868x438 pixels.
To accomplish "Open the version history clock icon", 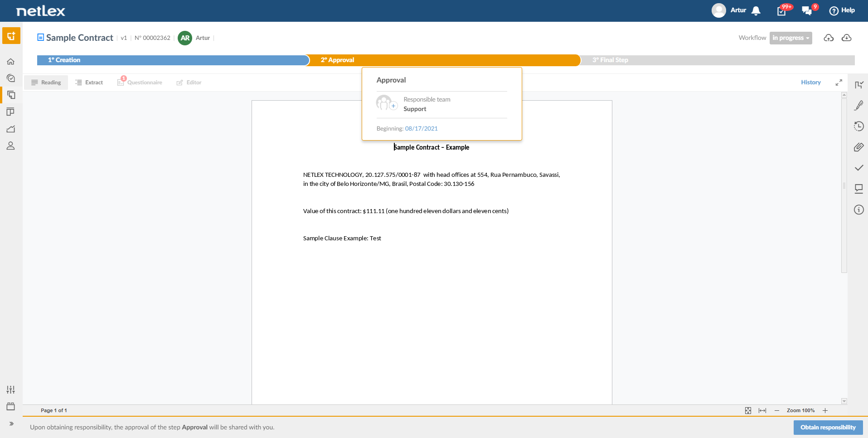I will (859, 126).
